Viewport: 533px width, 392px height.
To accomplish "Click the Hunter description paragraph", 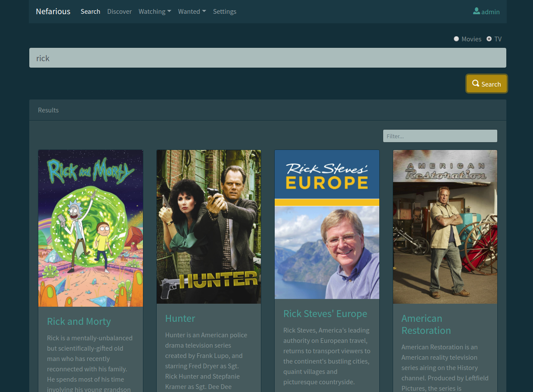I will (x=207, y=361).
